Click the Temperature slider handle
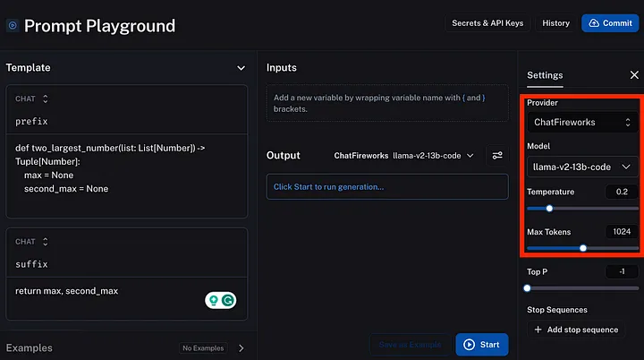Viewport: 644px width, 360px height. point(549,209)
